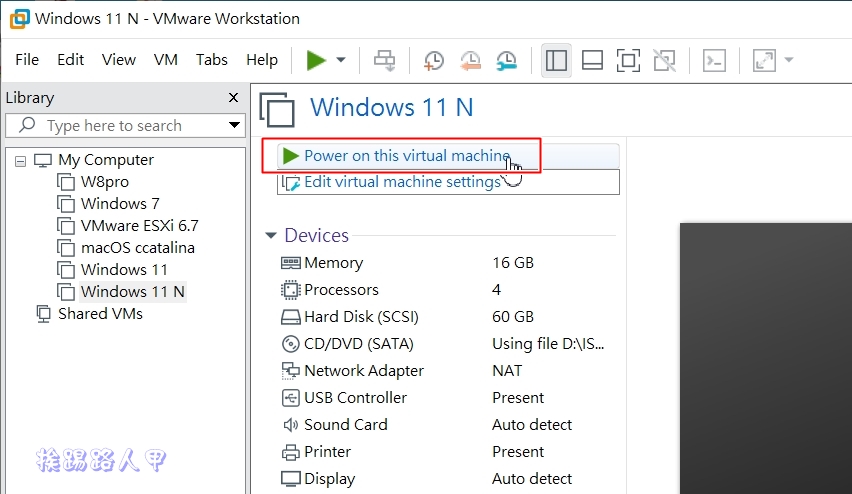Viewport: 852px width, 494px height.
Task: Click the Memory chip icon
Action: (x=291, y=263)
